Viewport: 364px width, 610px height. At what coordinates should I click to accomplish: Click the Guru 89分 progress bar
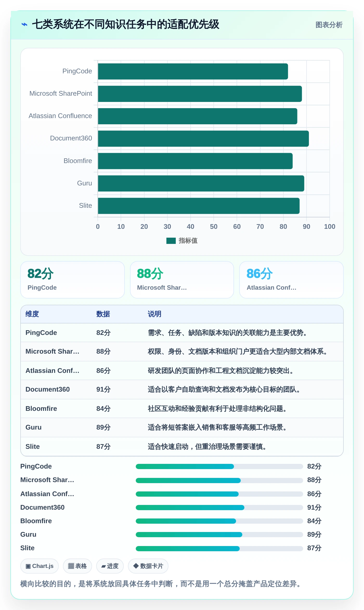(219, 535)
